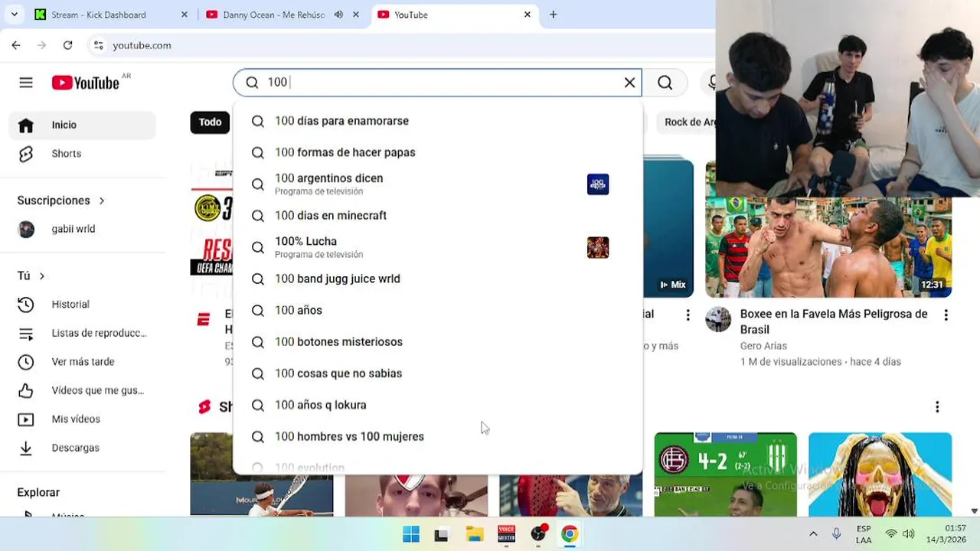Screen dimensions: 980x551
Task: Open the Gero Arias channel link
Action: point(763,346)
